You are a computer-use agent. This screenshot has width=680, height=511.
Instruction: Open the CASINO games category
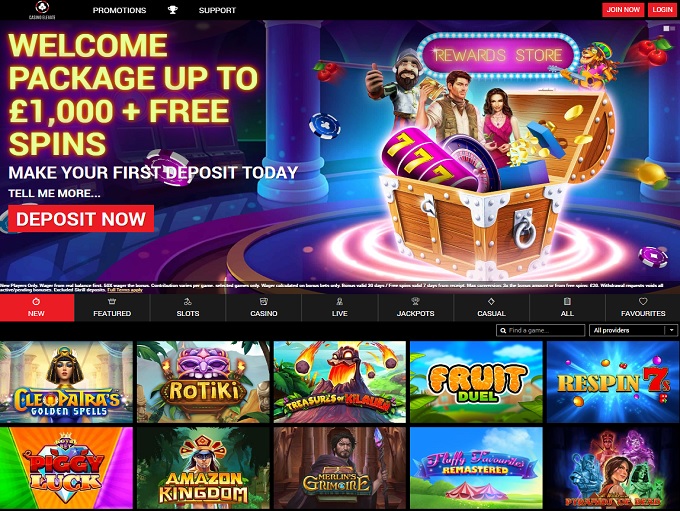point(264,308)
